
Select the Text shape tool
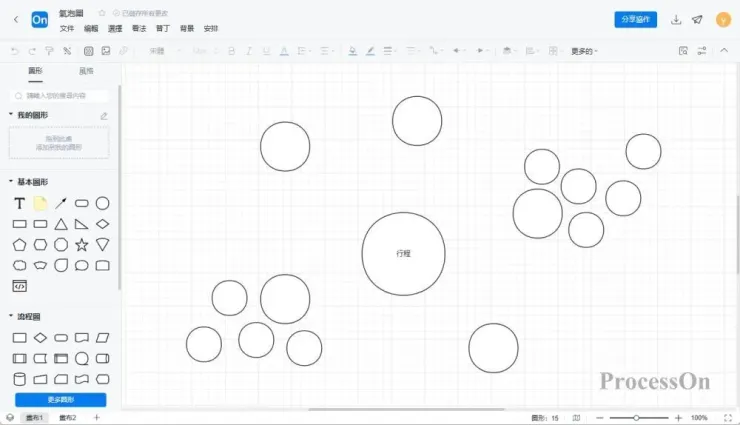[x=19, y=203]
